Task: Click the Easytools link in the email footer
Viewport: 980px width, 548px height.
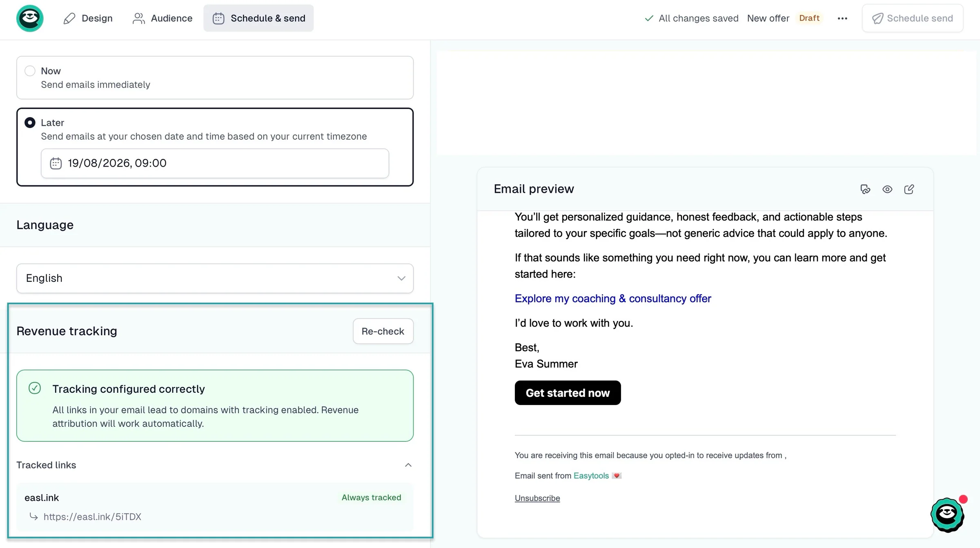Action: pos(591,476)
